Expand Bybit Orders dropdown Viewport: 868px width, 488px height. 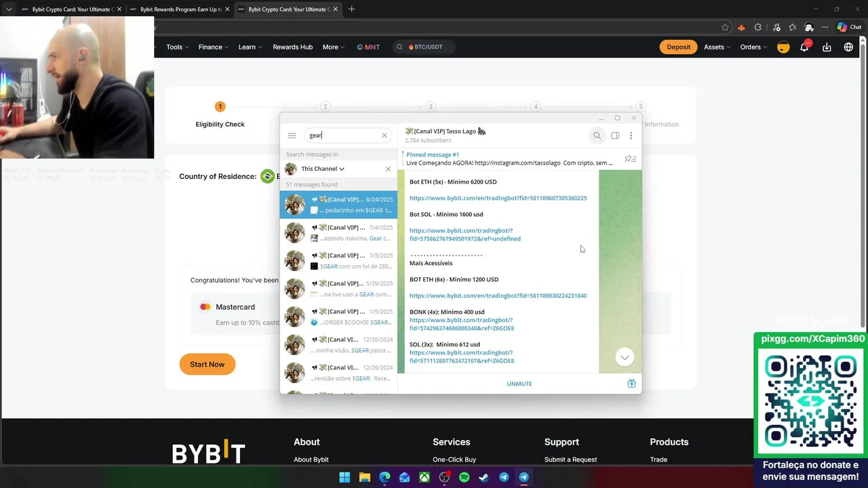(754, 47)
